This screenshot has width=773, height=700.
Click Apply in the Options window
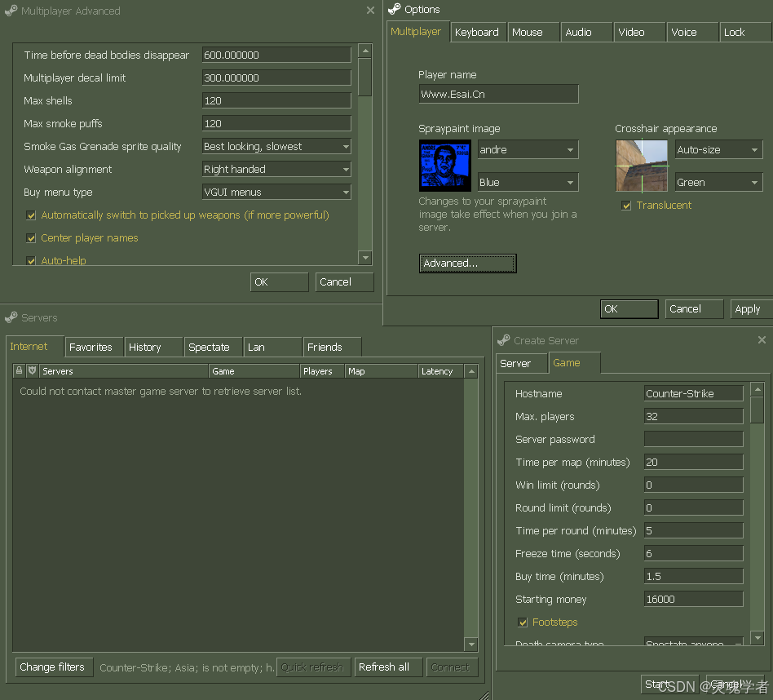(x=750, y=309)
